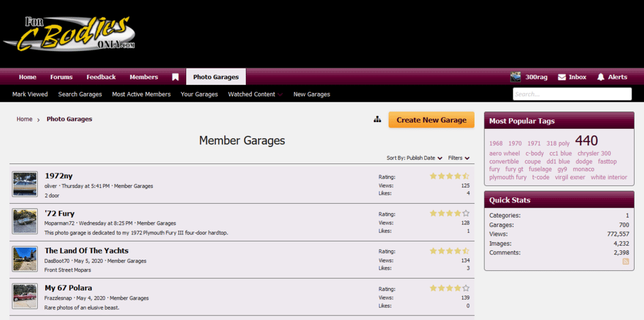Click the white interior tag

(609, 177)
